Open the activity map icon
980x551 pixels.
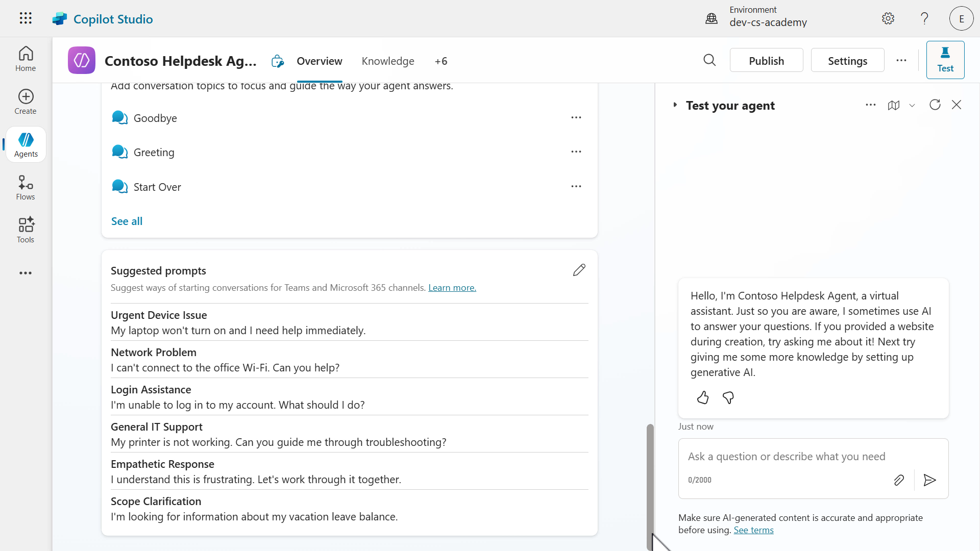click(x=893, y=105)
